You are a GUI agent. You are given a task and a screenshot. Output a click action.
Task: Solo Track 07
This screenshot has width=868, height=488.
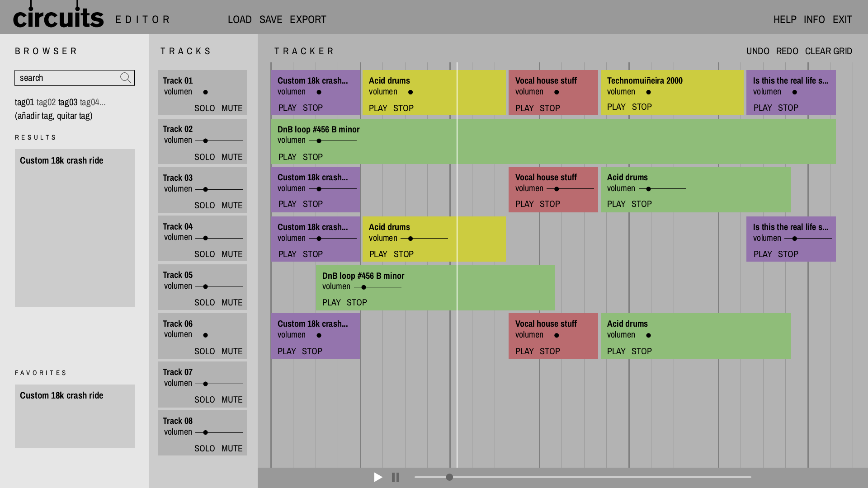pos(205,399)
